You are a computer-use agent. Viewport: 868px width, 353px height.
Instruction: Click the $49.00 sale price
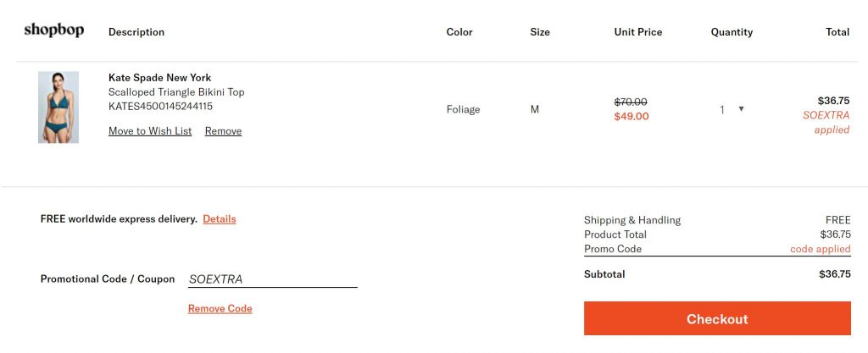point(631,117)
